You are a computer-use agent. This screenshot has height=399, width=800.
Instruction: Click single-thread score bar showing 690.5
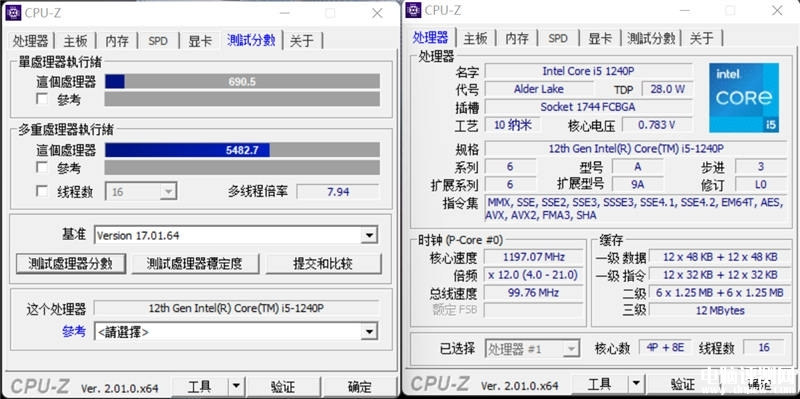(x=242, y=82)
